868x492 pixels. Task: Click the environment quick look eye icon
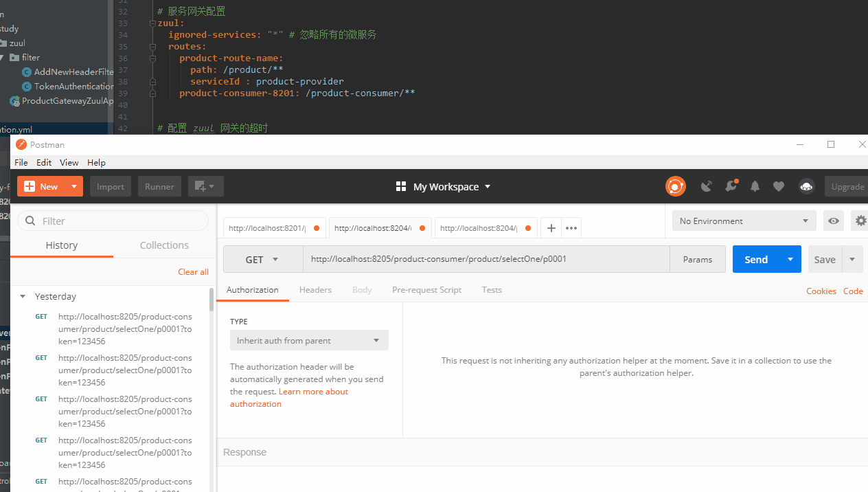pyautogui.click(x=833, y=221)
